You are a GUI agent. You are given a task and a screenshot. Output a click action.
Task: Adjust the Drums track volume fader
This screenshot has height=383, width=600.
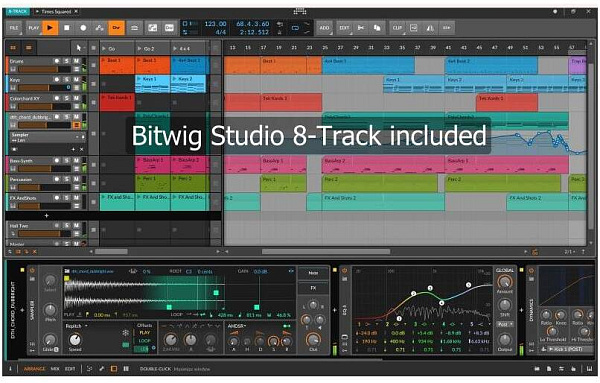pyautogui.click(x=44, y=69)
